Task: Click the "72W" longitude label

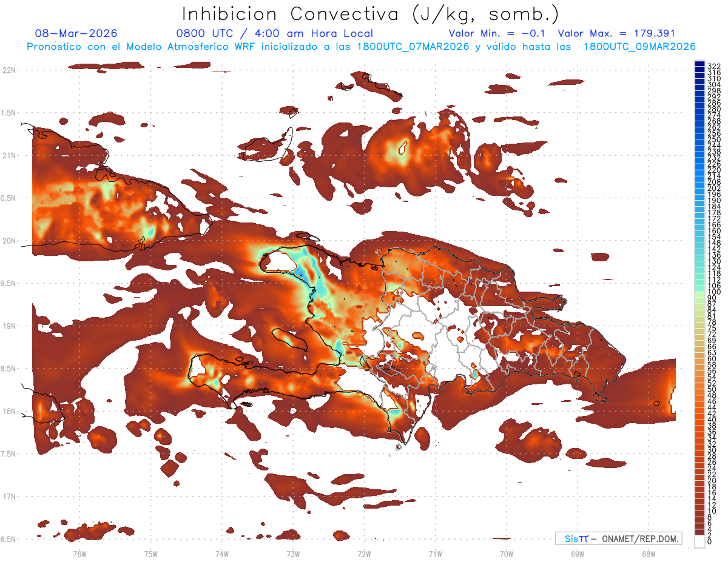Action: click(364, 554)
